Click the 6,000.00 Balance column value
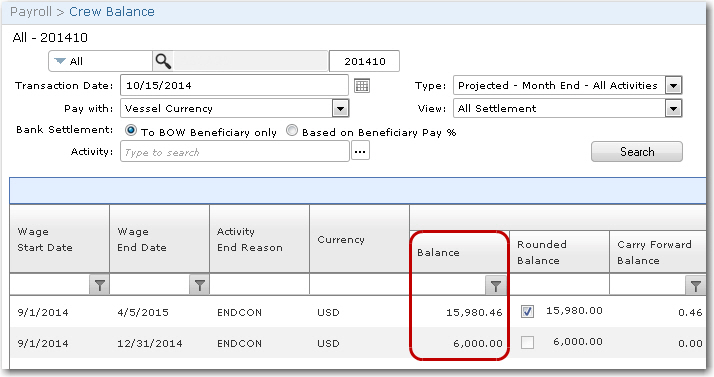 pos(478,344)
